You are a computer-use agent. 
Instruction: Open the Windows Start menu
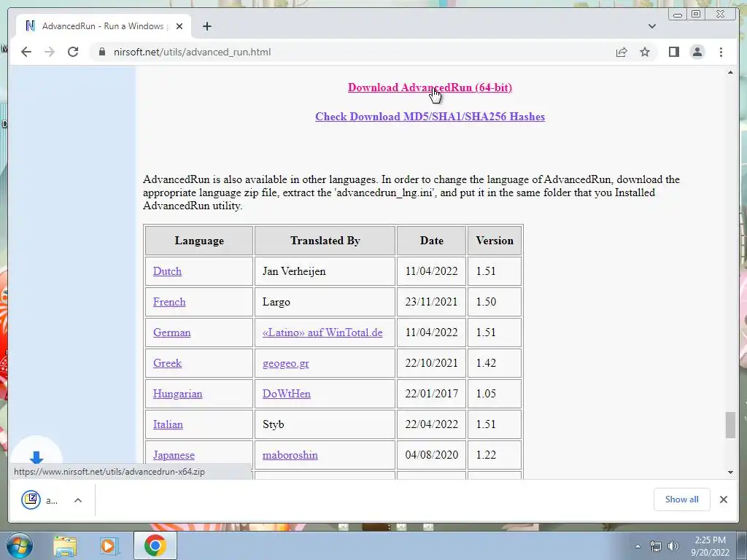[x=19, y=545]
